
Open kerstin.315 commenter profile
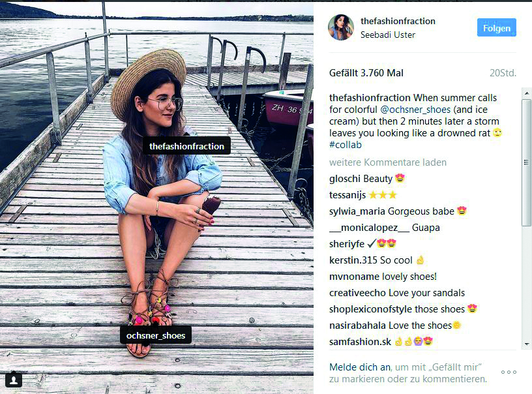click(353, 260)
